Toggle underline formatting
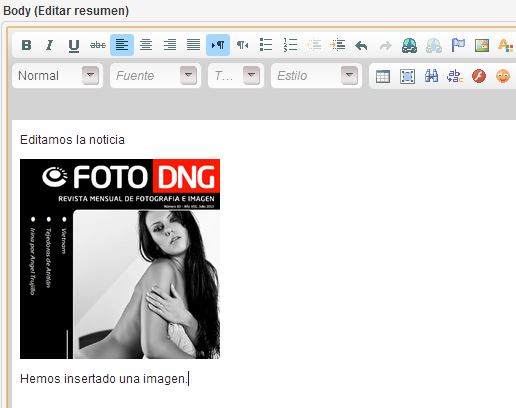 [74, 45]
